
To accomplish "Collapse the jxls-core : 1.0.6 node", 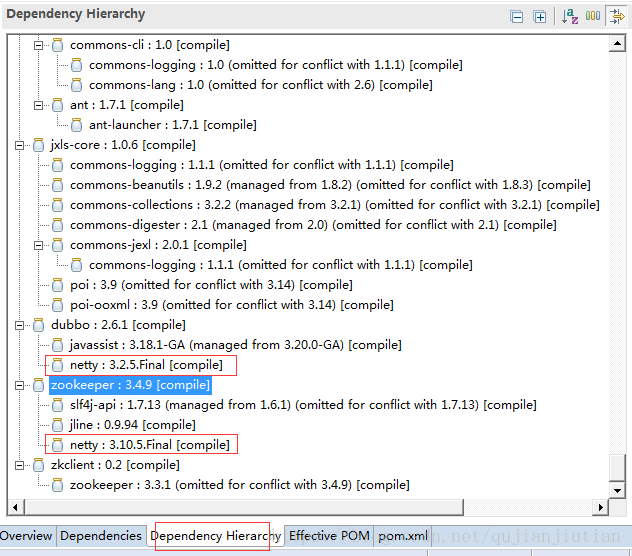I will [x=19, y=146].
